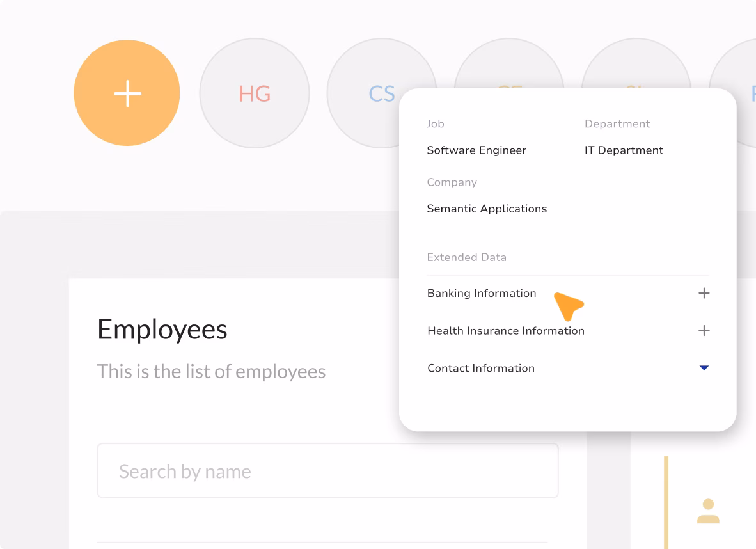Click the vertical yellow bar on the right
Screen dimensions: 756x549
(666, 502)
